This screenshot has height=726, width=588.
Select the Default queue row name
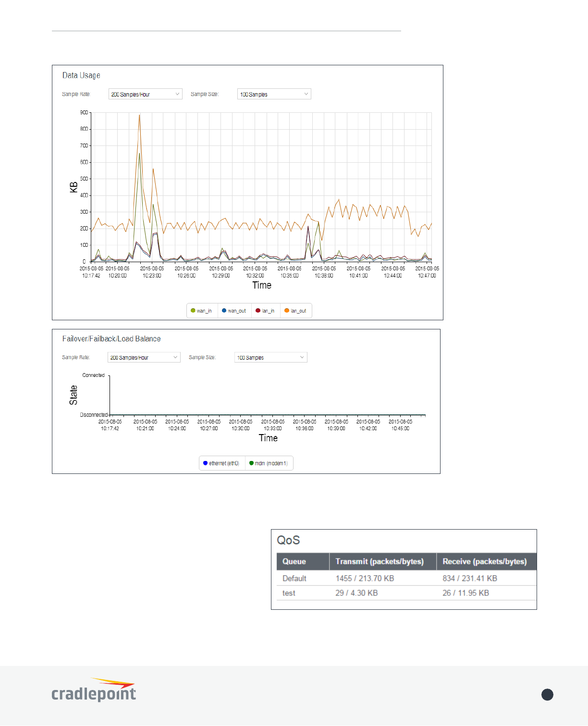coord(294,579)
